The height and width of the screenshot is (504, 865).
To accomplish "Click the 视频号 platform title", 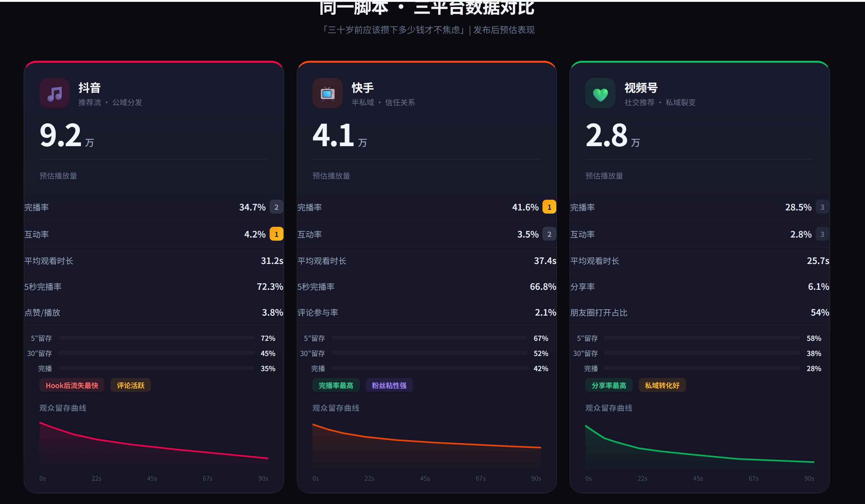I will (x=641, y=88).
